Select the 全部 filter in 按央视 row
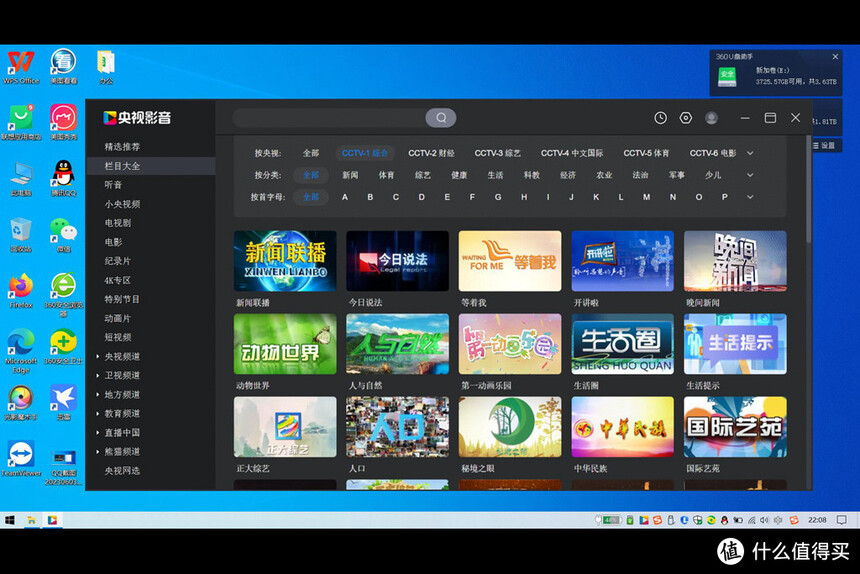Screen dimensions: 860x574 (311, 153)
